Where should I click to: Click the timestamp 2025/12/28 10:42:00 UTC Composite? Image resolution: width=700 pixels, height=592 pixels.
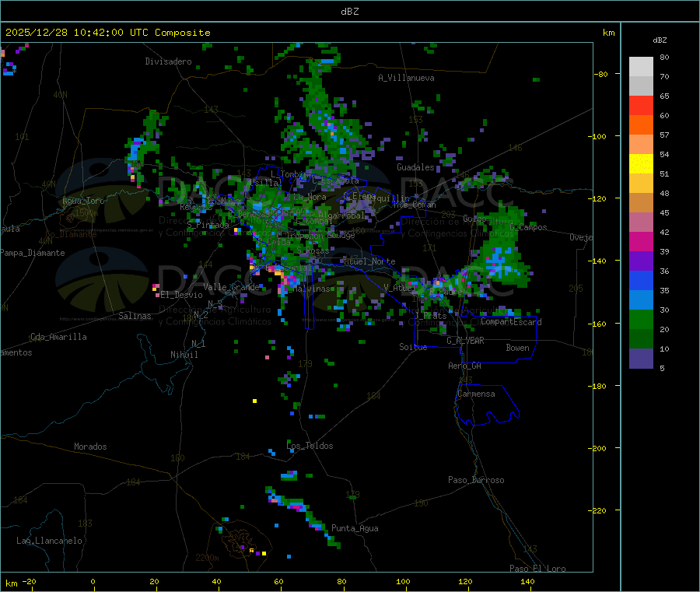pos(108,33)
